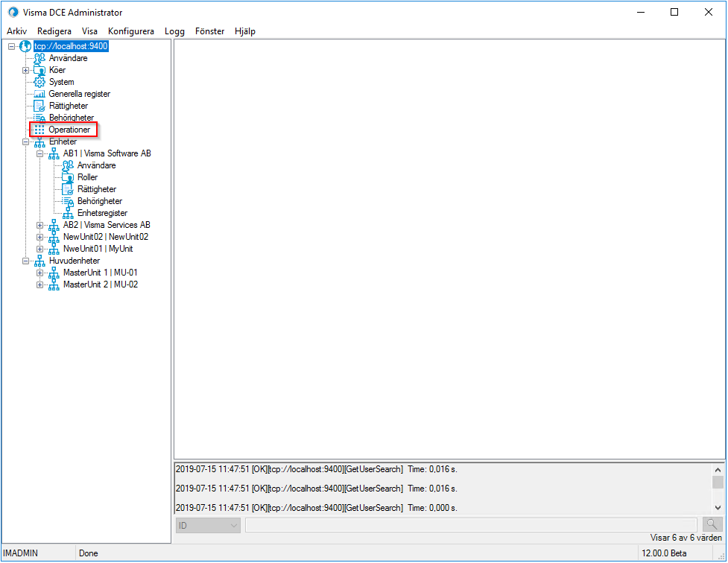Select the Huvudenheter tree item
728x563 pixels.
click(74, 261)
